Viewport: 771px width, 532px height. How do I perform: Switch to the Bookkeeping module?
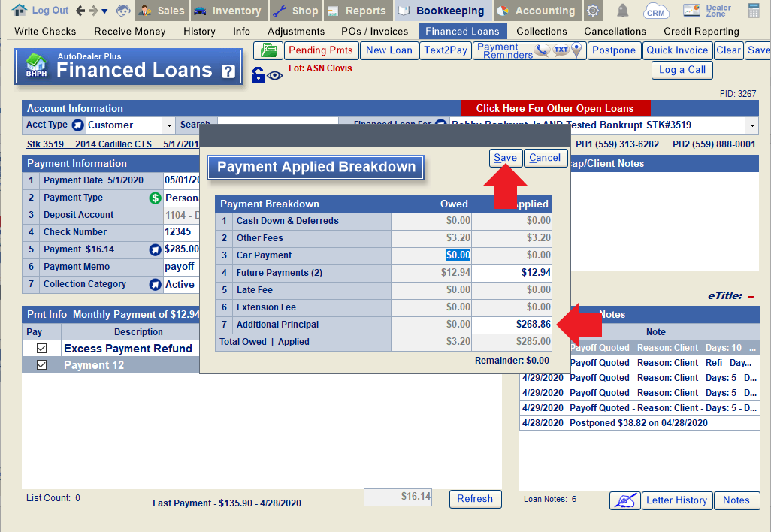pos(442,11)
